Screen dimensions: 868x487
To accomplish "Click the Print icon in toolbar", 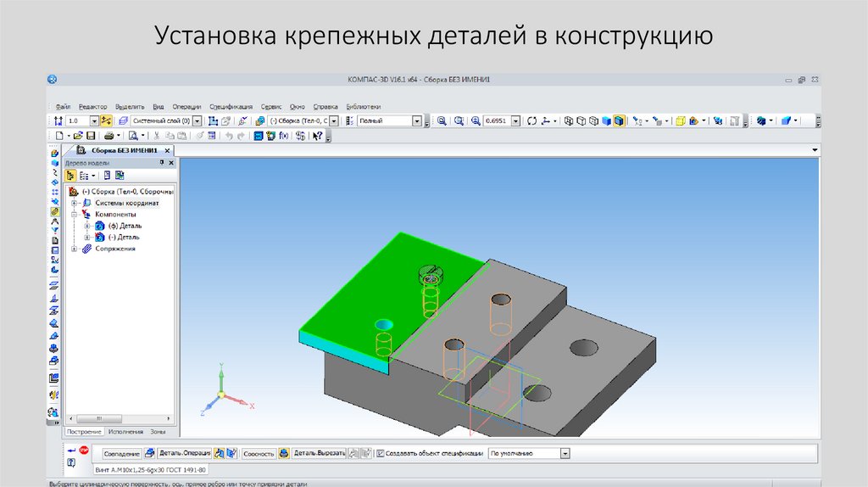I will pyautogui.click(x=108, y=136).
